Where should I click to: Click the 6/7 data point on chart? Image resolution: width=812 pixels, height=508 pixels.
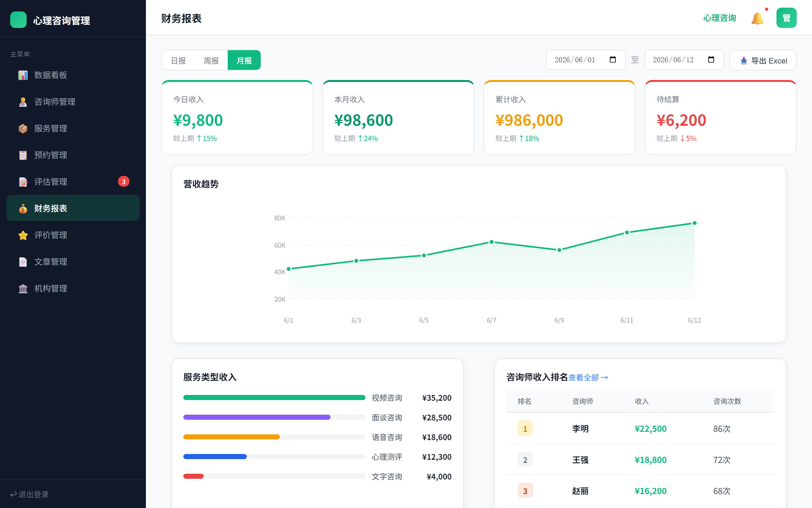click(x=492, y=242)
